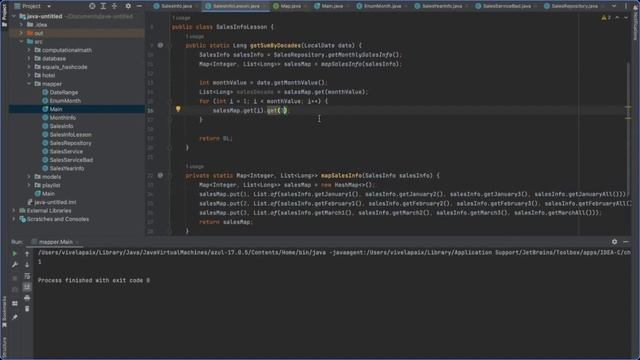Select SalesInfoLesson class in tree
640x360 pixels.
tap(70, 134)
